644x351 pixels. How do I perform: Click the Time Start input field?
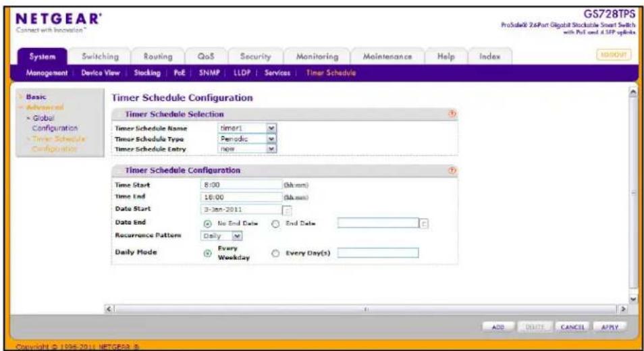click(241, 185)
